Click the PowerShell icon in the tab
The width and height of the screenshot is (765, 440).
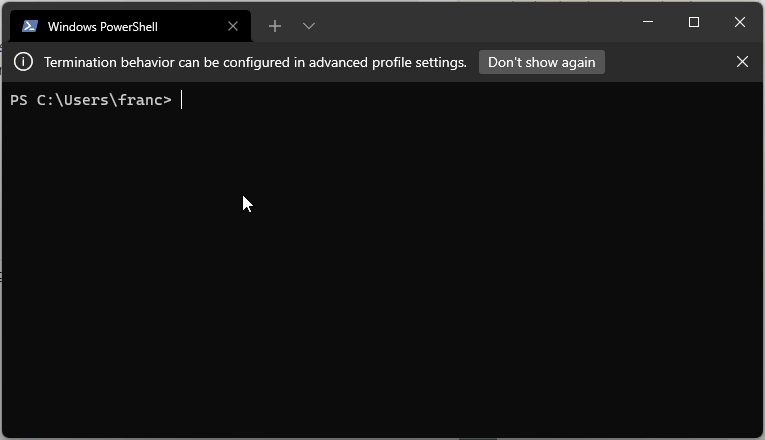click(30, 26)
